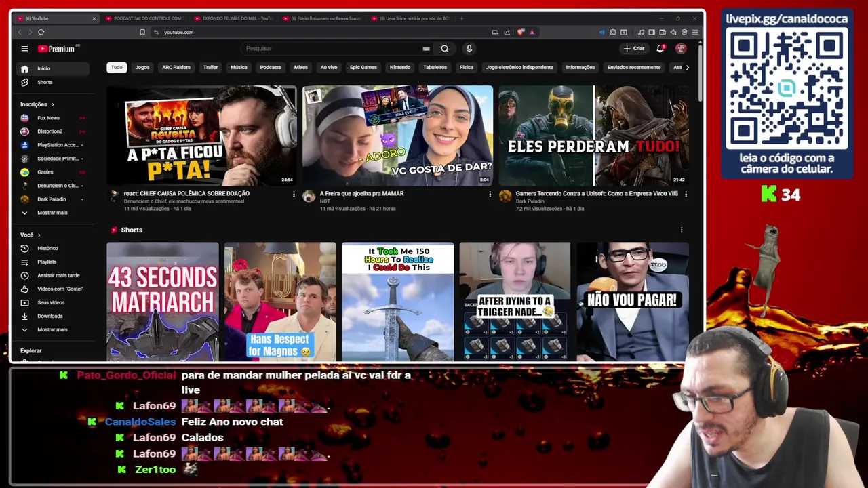Open options for Gamers Torcendo Contra Ubisoft video
Screen dimensions: 868x488
pos(686,195)
